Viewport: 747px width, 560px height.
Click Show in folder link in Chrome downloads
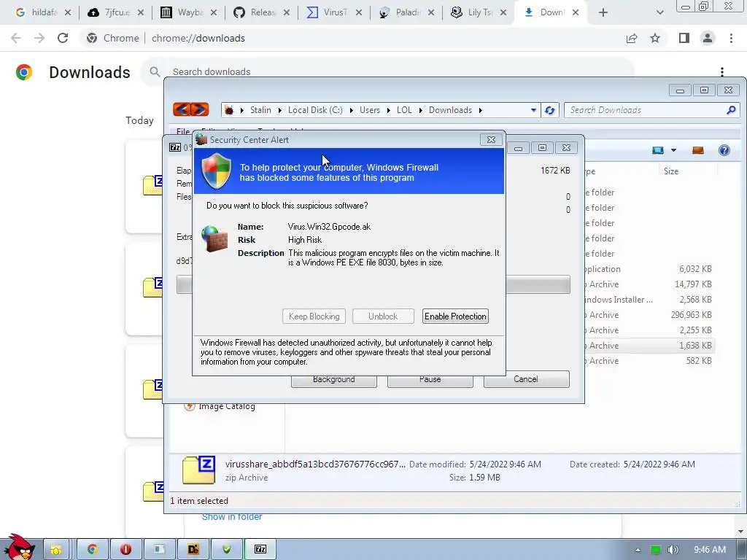pyautogui.click(x=231, y=517)
